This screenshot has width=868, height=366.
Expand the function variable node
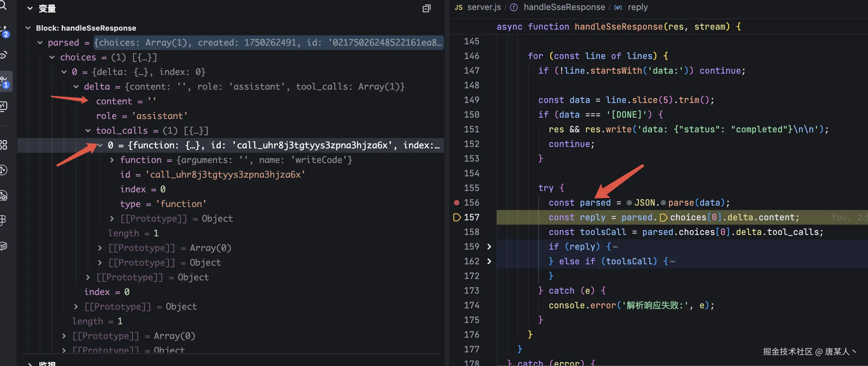[x=112, y=160]
